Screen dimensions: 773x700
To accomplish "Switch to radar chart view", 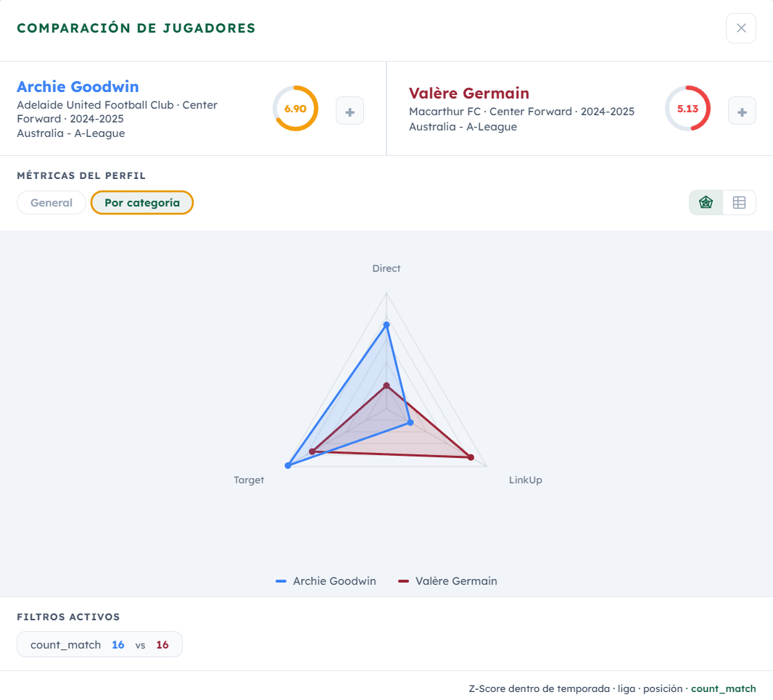I will [706, 202].
